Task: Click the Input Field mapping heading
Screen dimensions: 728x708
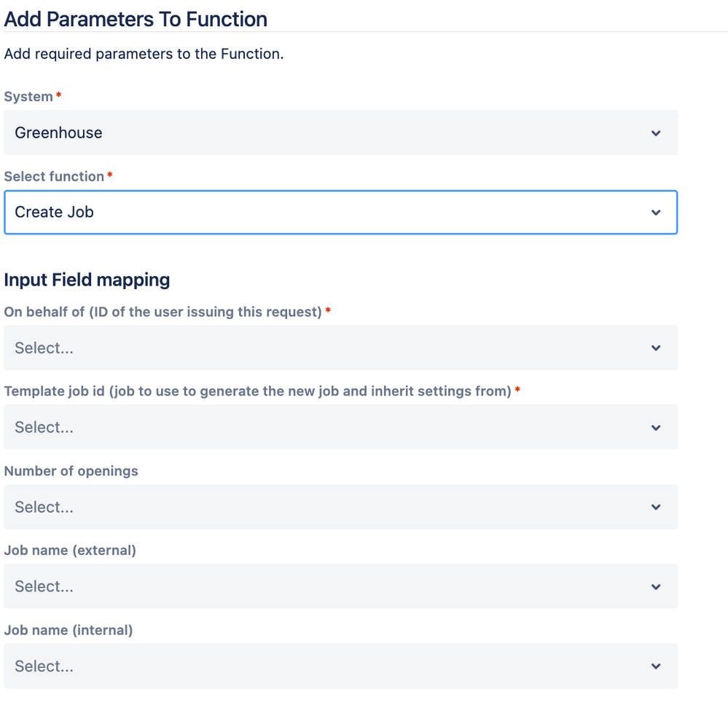Action: [x=87, y=280]
